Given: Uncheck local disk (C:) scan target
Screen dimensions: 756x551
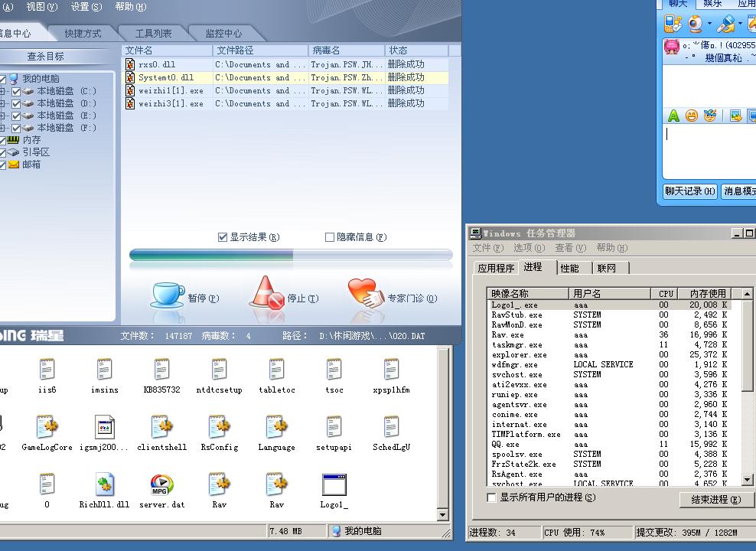Looking at the screenshot, I should tap(16, 91).
